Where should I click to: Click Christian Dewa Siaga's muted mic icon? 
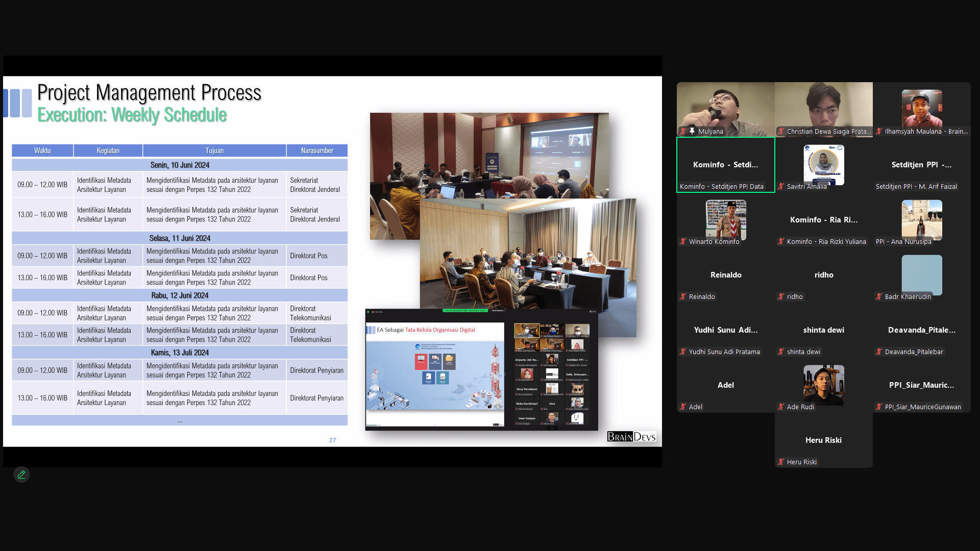781,131
